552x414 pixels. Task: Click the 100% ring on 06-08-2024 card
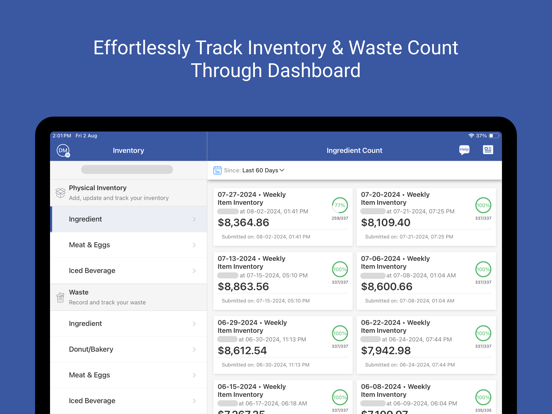coord(483,397)
